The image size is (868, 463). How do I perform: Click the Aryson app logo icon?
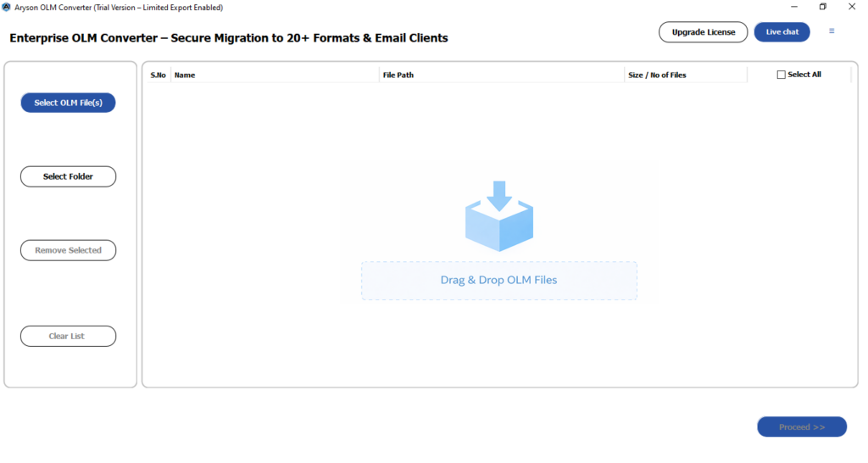(6, 7)
